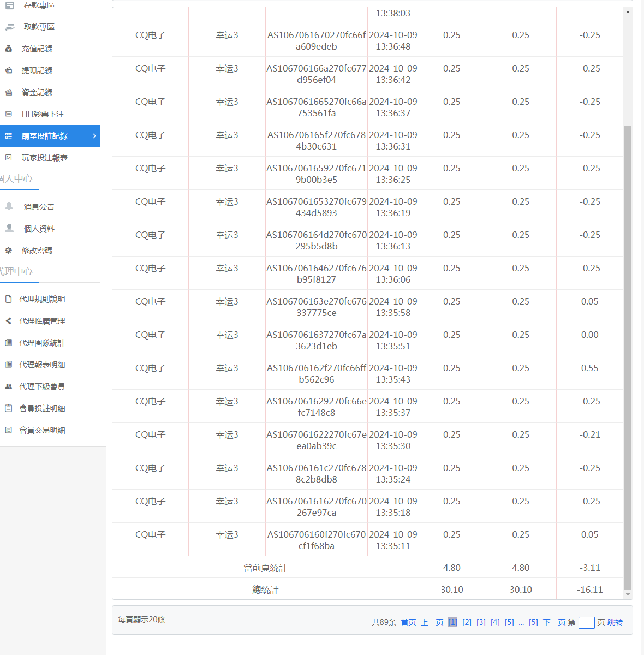644x655 pixels.
Task: Click the group icon beside 代理下級會員
Action: click(9, 386)
